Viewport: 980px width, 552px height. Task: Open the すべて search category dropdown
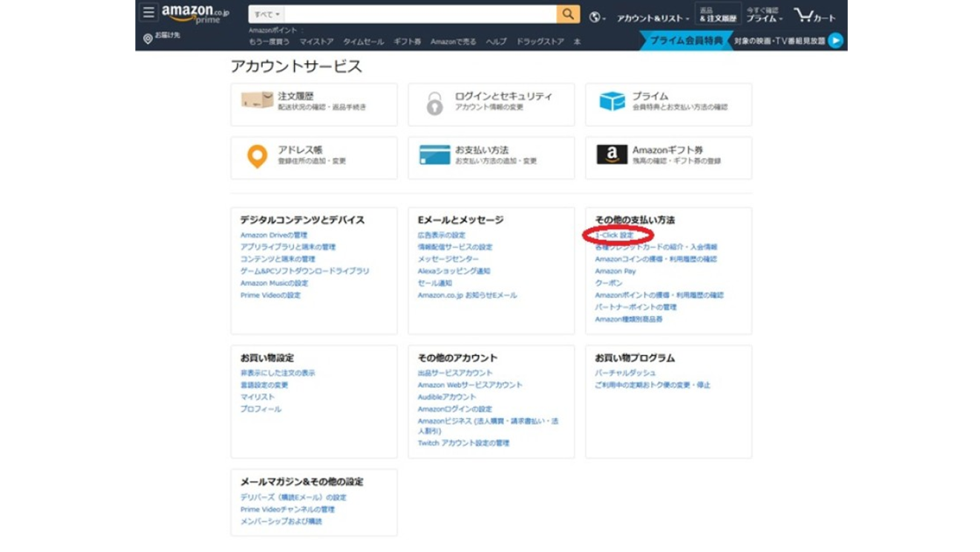point(267,14)
